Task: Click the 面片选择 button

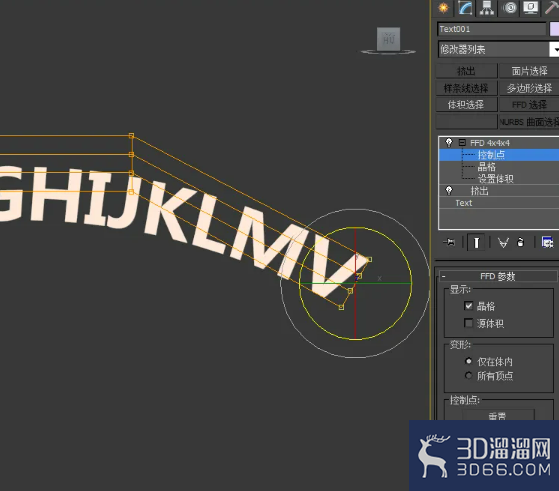Action: tap(529, 71)
